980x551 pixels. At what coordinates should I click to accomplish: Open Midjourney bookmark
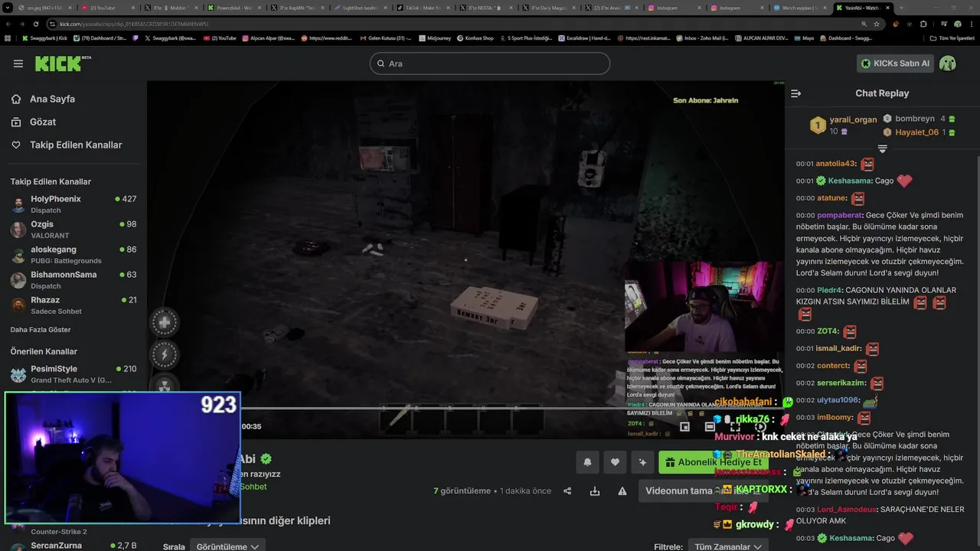pyautogui.click(x=433, y=37)
